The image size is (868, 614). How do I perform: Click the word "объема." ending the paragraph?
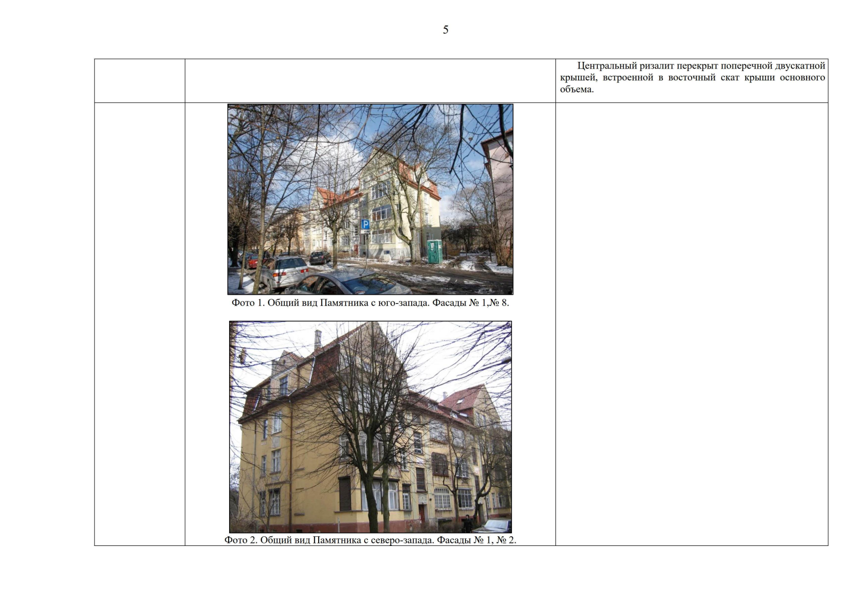(576, 89)
